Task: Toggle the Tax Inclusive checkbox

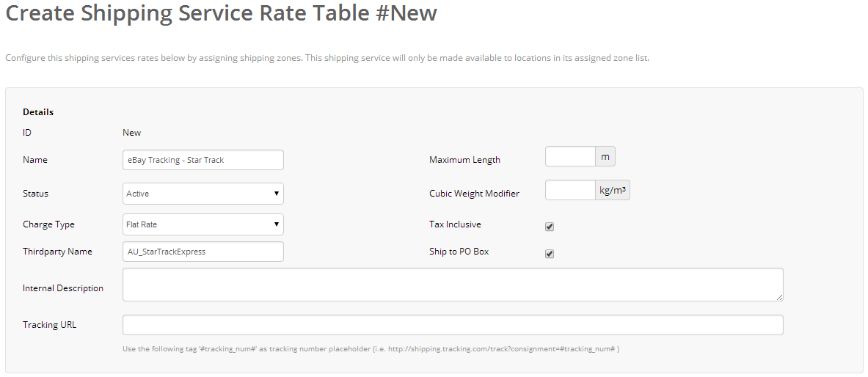Action: click(x=550, y=227)
